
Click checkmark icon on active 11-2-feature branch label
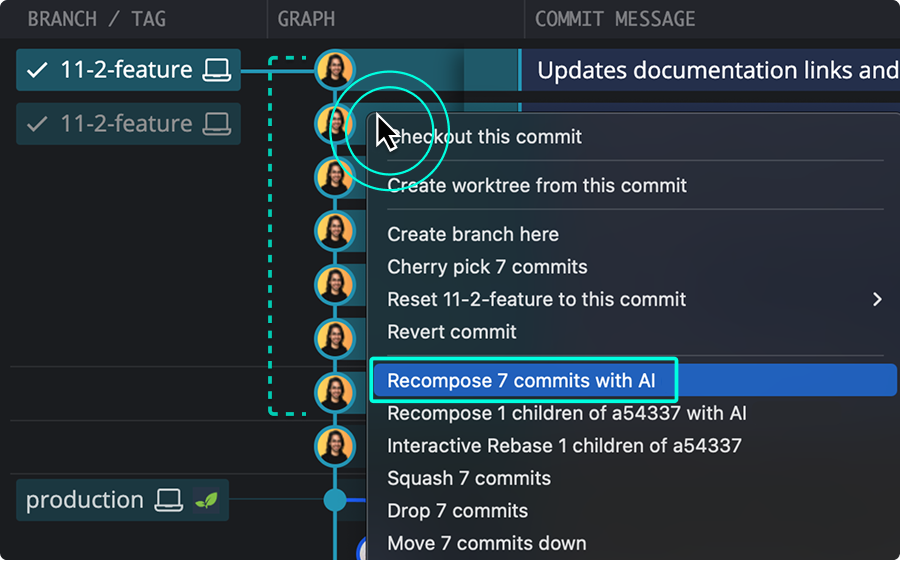coord(37,70)
